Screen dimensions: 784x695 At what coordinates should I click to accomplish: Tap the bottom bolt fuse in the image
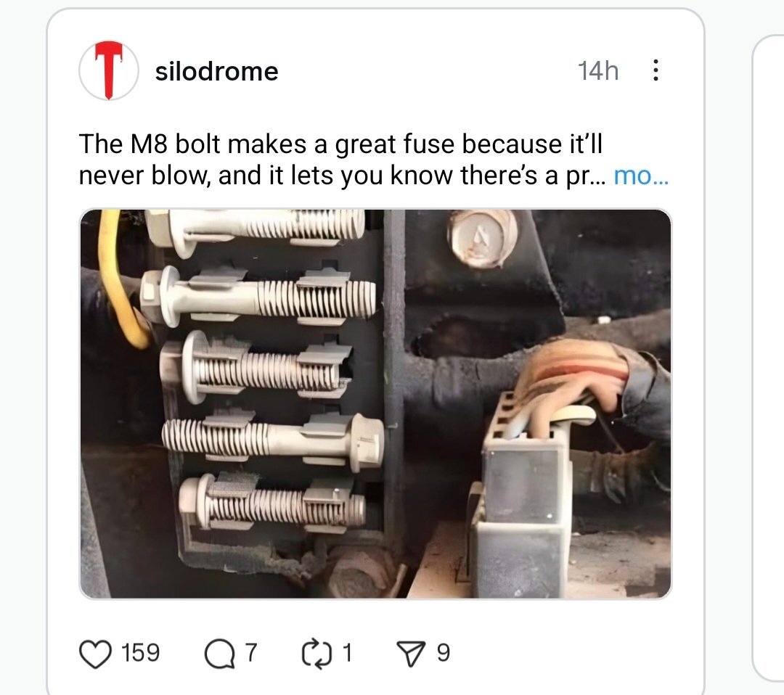[x=272, y=503]
